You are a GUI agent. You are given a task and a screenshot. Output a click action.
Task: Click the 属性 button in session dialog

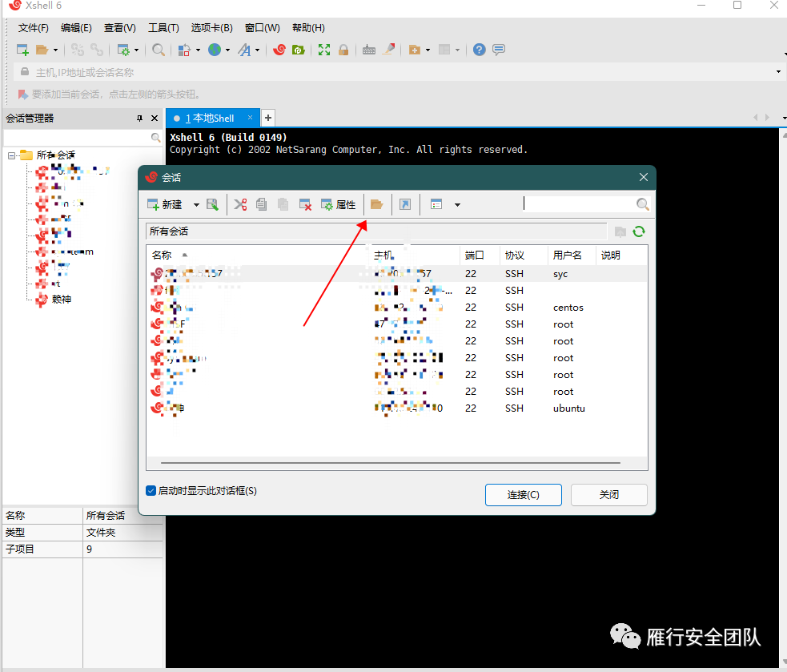click(x=339, y=204)
